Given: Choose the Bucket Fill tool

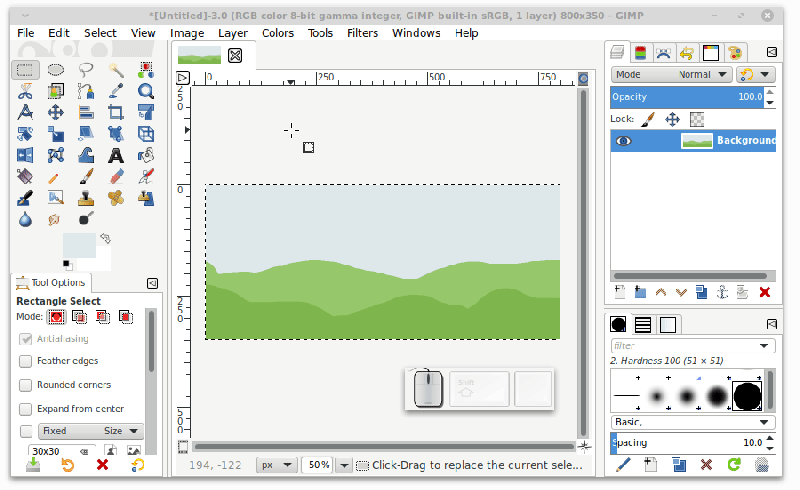Looking at the screenshot, I should pyautogui.click(x=146, y=155).
